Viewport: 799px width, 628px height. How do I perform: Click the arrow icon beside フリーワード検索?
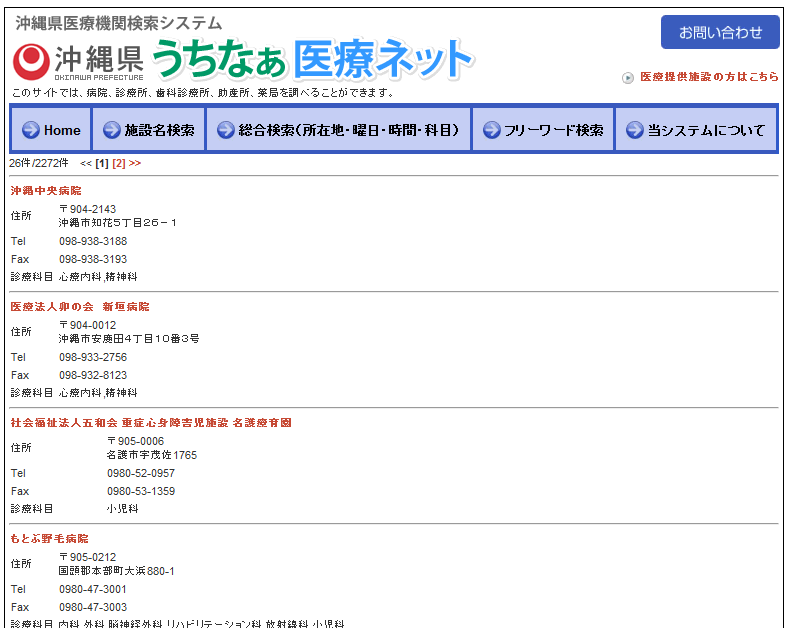(492, 130)
